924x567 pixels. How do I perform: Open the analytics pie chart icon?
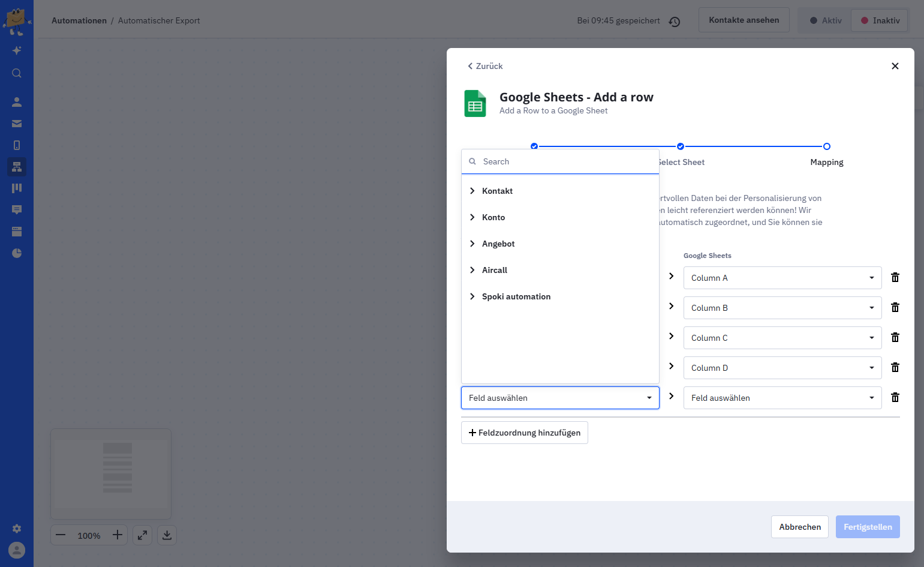click(17, 253)
